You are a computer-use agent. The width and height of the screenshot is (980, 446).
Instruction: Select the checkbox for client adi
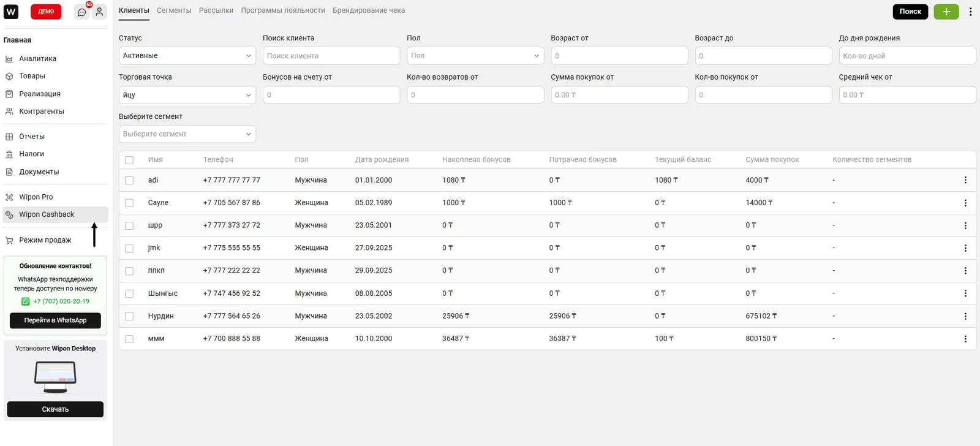129,180
